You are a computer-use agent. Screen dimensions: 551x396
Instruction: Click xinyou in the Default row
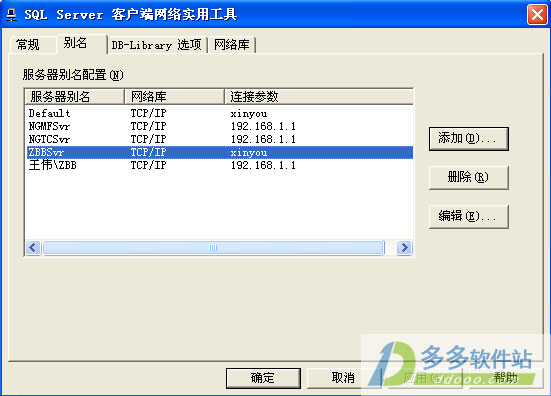click(x=249, y=114)
